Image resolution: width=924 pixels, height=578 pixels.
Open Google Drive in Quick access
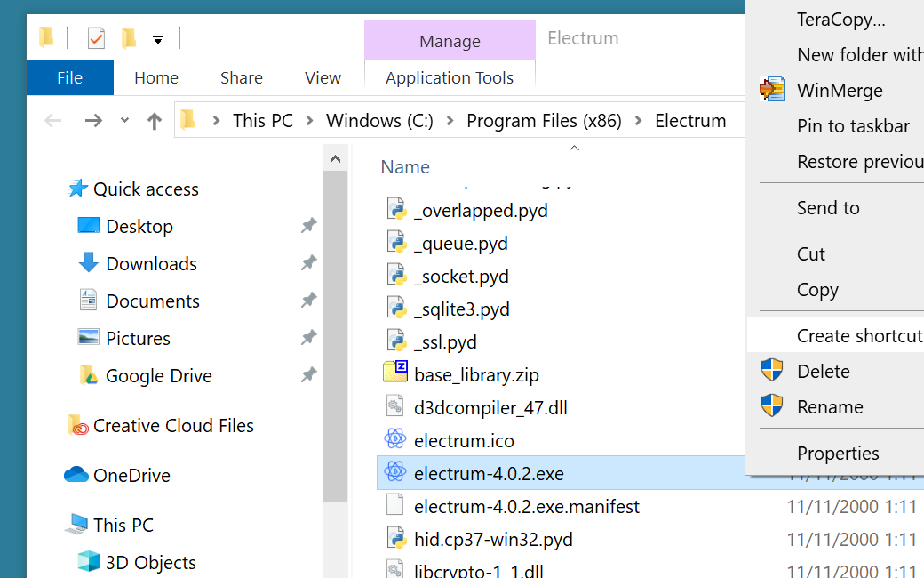(158, 375)
